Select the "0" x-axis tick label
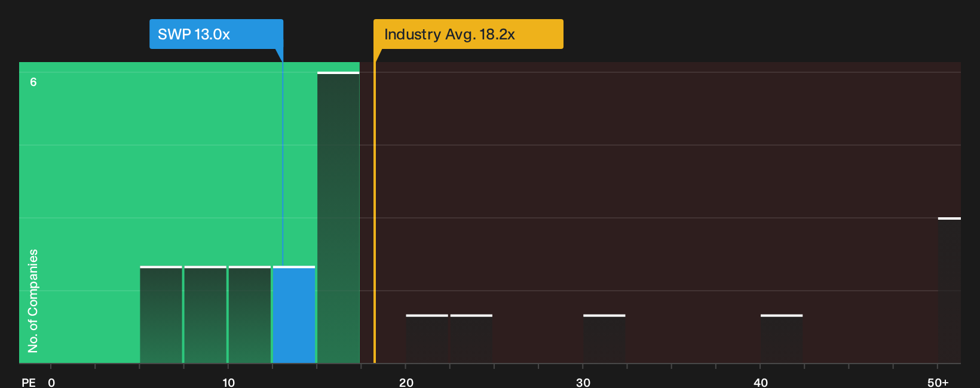Screen dimensions: 980x388 coord(51,383)
